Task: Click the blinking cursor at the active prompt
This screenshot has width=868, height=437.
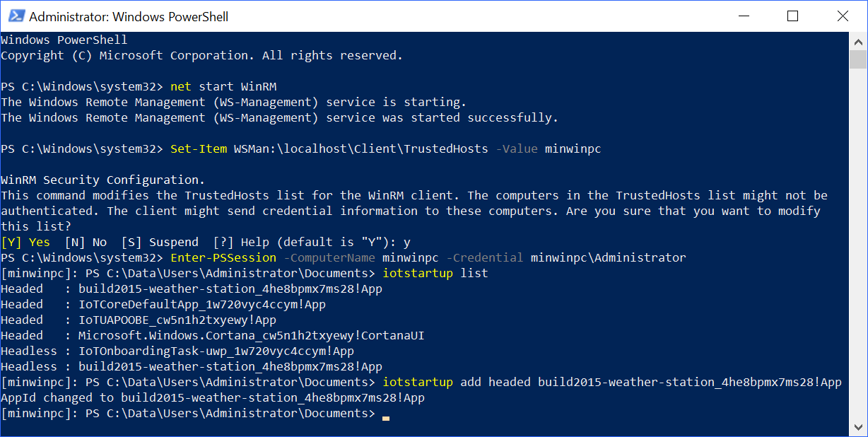Action: 386,418
